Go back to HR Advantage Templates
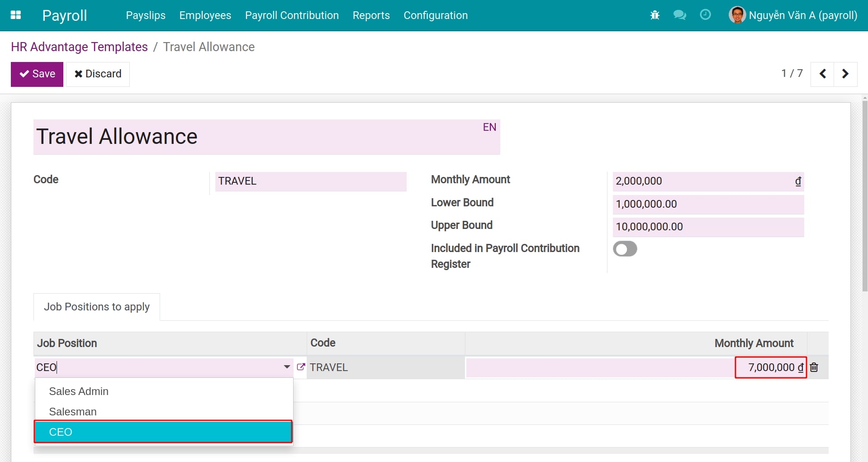 79,47
